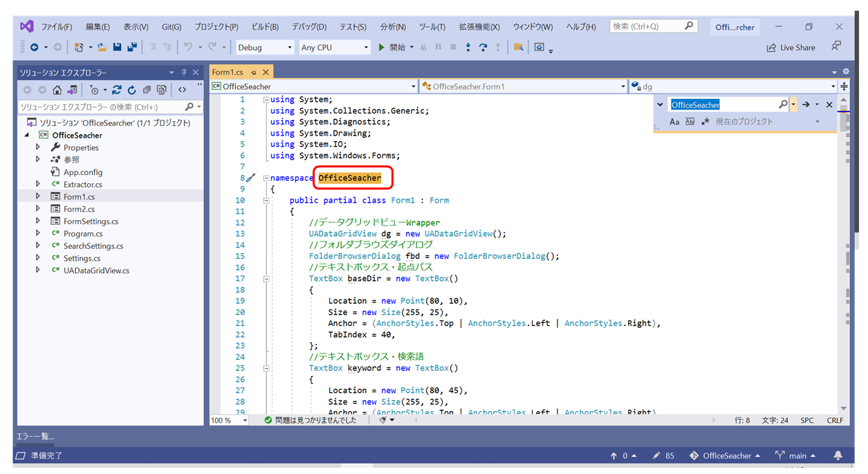
Task: Collapse the OfficeSeacher project node
Action: [x=27, y=136]
